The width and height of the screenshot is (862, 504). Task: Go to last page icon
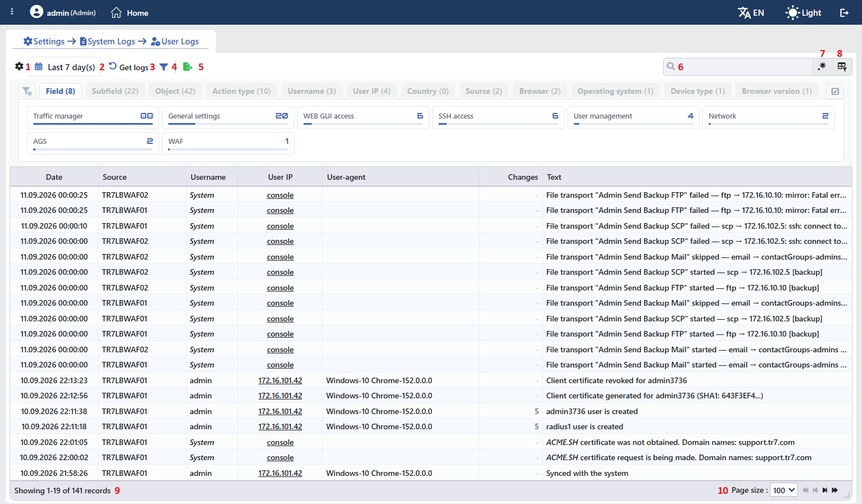(x=834, y=490)
